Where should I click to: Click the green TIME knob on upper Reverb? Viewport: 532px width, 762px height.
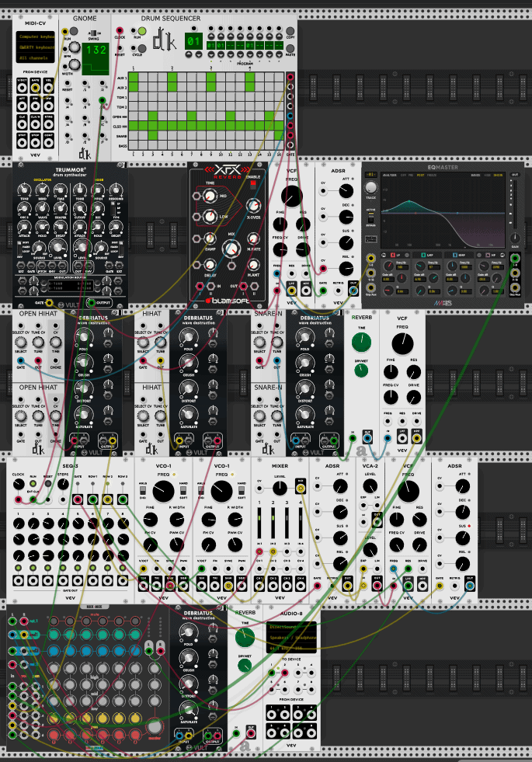coord(362,342)
